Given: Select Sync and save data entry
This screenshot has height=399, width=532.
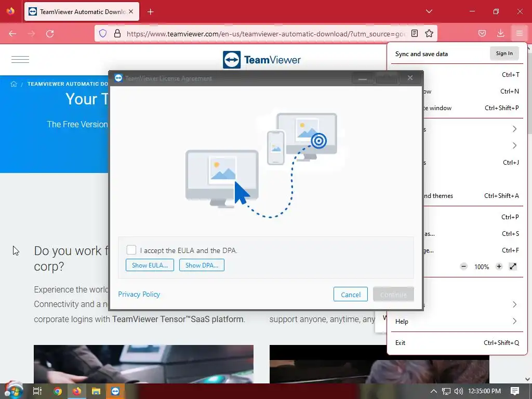Looking at the screenshot, I should click(x=421, y=54).
